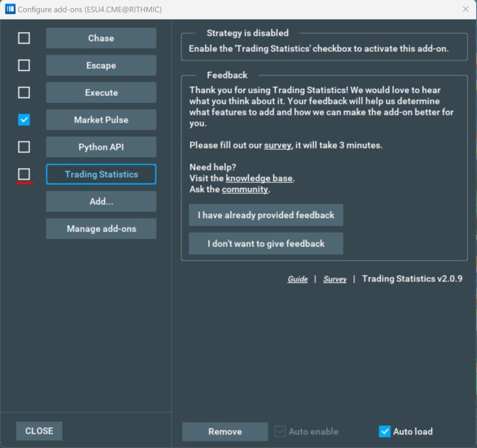Open the Chase add-on settings
This screenshot has width=477, height=448.
101,38
